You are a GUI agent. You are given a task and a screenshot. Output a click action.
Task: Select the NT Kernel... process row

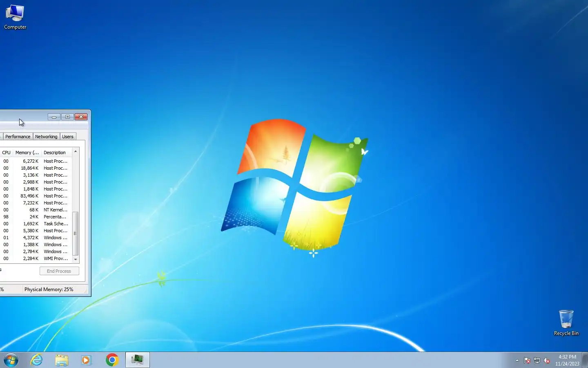pyautogui.click(x=36, y=210)
